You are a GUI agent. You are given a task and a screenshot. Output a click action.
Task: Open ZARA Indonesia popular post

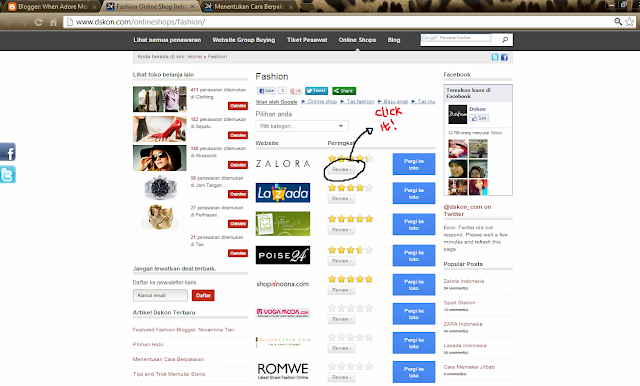pos(463,324)
